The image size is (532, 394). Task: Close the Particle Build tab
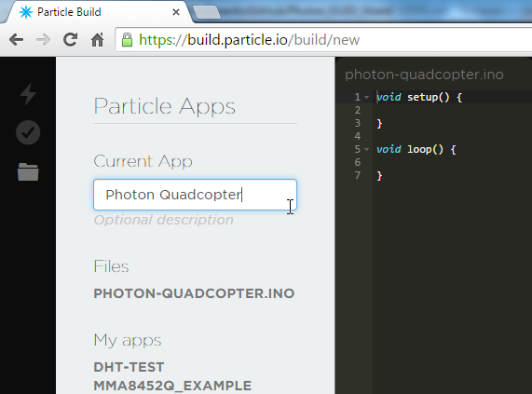pos(176,12)
